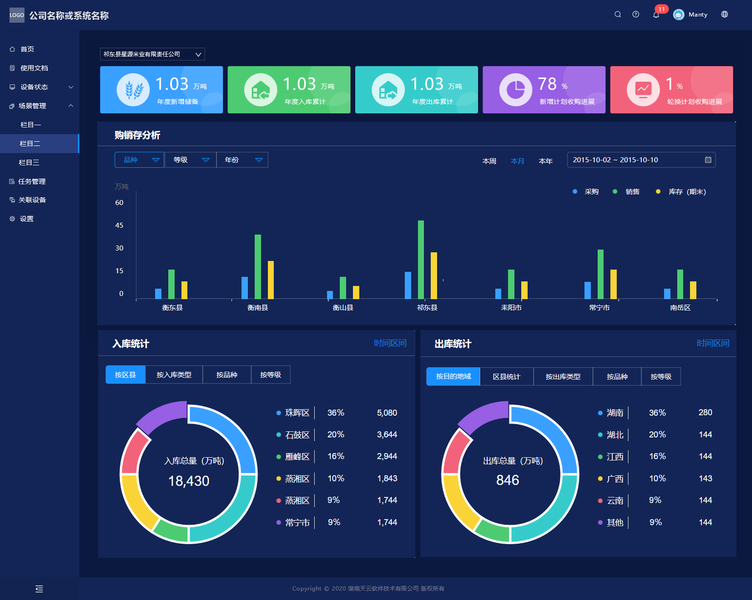
Task: Click the yellow 库存 bar for 衡南县
Action: tap(271, 280)
